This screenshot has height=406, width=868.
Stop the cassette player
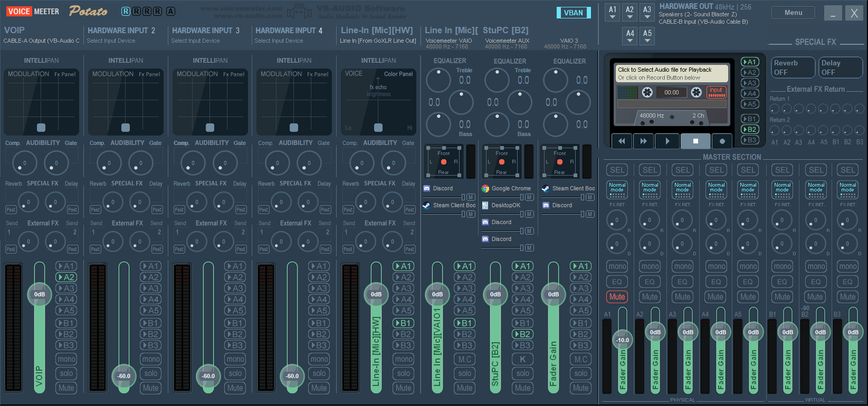[x=695, y=141]
